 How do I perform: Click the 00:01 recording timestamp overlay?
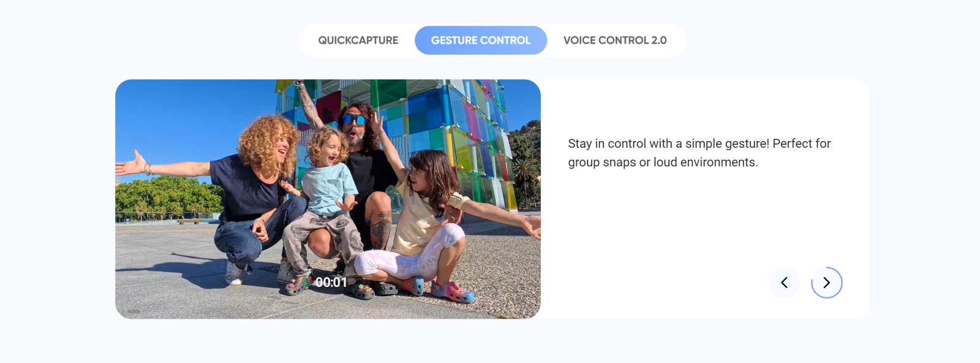331,282
